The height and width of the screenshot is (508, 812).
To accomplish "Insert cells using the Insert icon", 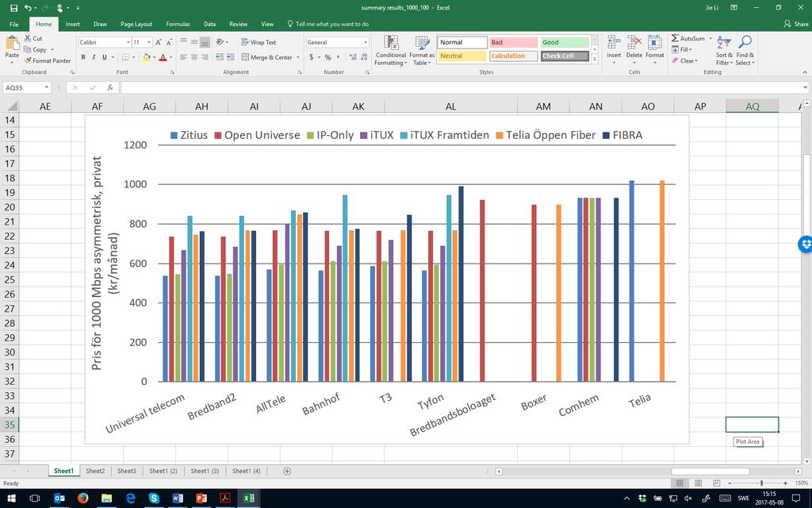I will coord(614,43).
